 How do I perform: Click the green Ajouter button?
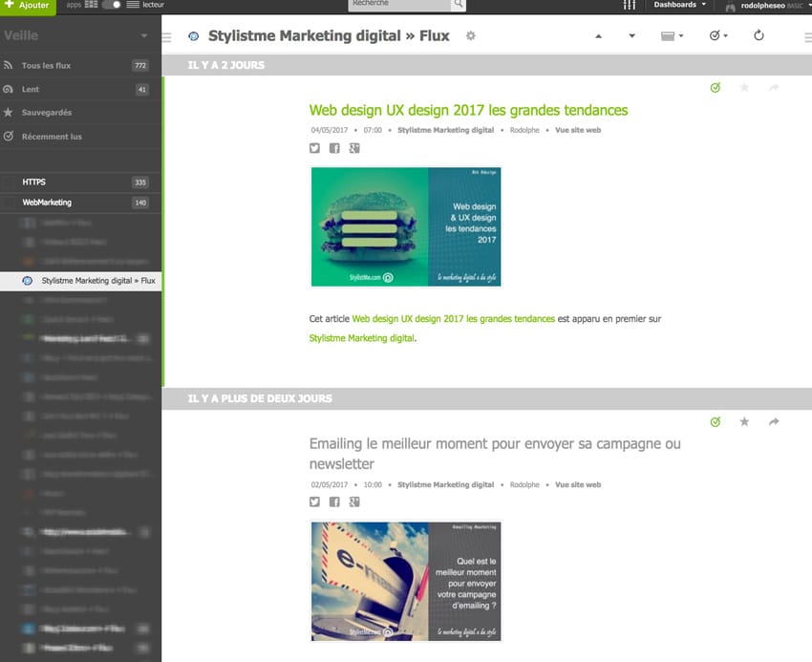(x=28, y=7)
